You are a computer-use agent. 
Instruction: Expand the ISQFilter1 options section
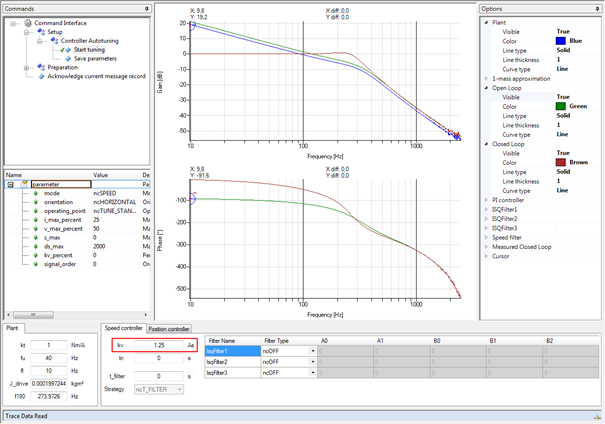point(486,209)
